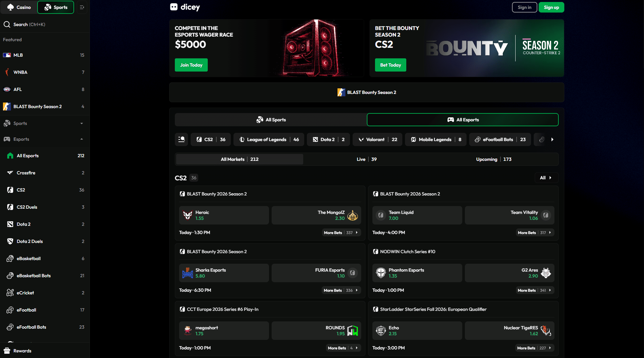
Task: Click The MongolZ team logo
Action: (x=353, y=215)
